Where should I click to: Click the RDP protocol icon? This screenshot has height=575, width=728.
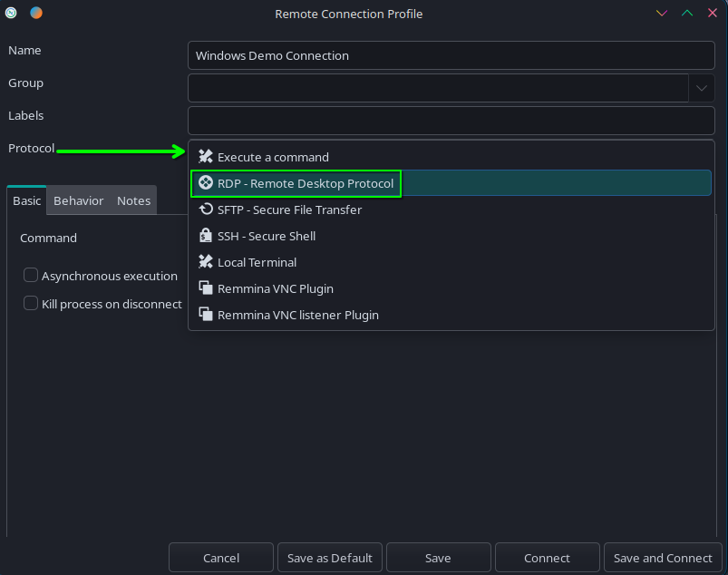coord(206,183)
